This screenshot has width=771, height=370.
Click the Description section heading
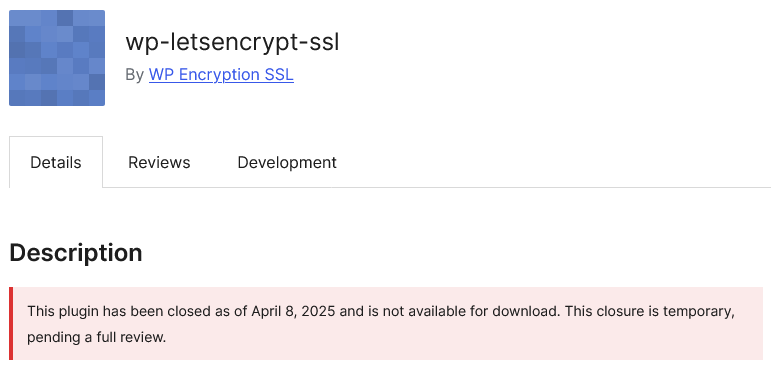coord(76,253)
